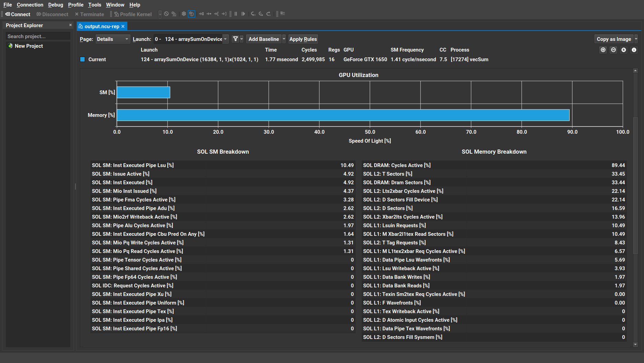Open the File menu
This screenshot has height=363, width=644.
click(x=8, y=5)
